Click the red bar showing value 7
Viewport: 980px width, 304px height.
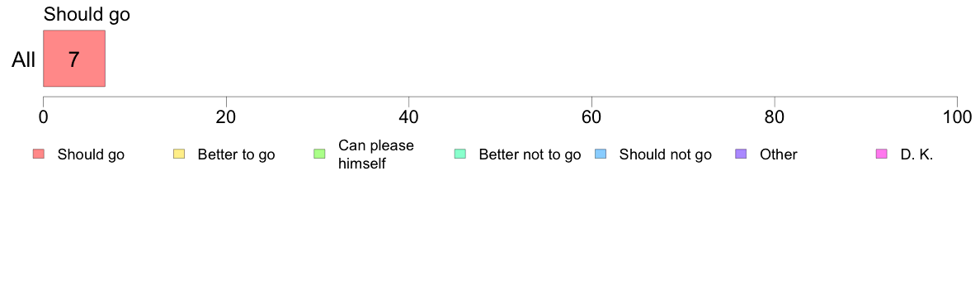click(x=73, y=58)
